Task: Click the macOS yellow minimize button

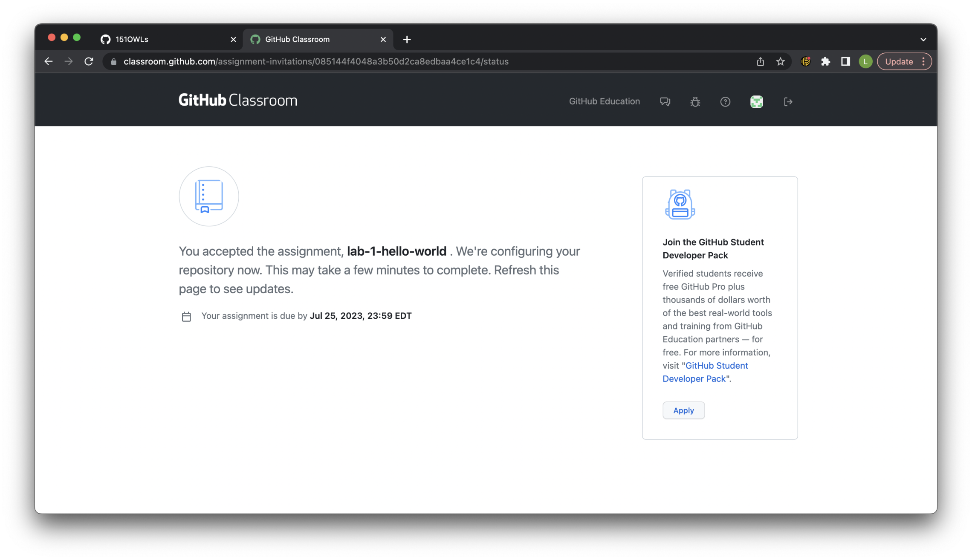Action: pyautogui.click(x=64, y=38)
